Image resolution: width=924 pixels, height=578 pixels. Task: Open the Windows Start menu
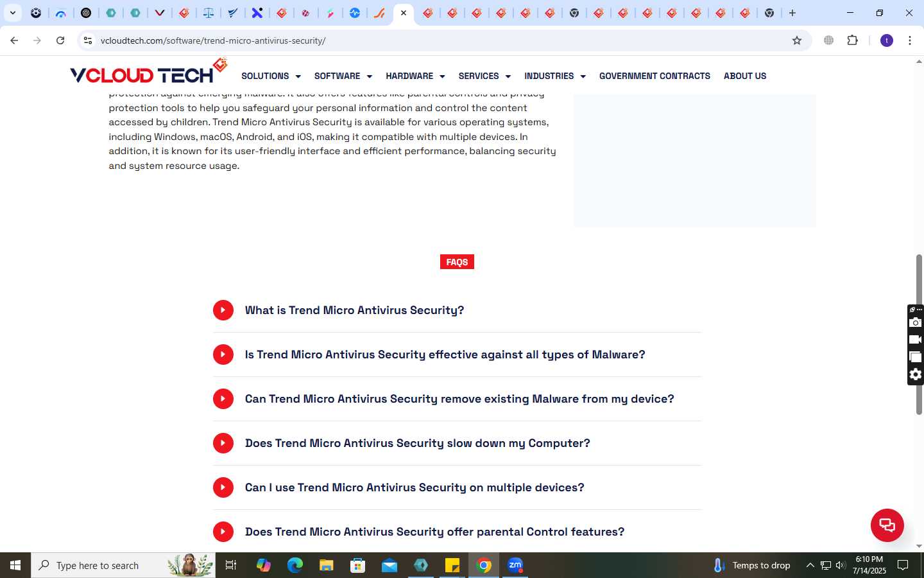15,565
